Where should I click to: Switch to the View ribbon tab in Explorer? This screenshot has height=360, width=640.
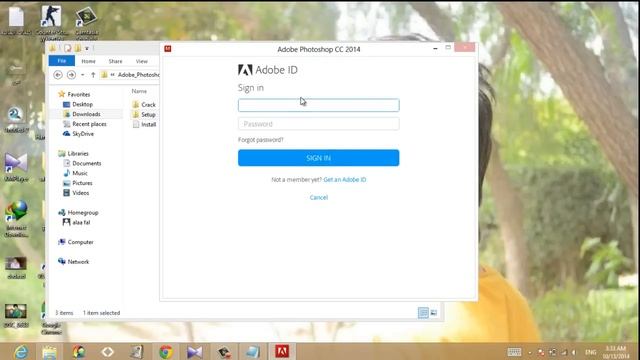142,61
